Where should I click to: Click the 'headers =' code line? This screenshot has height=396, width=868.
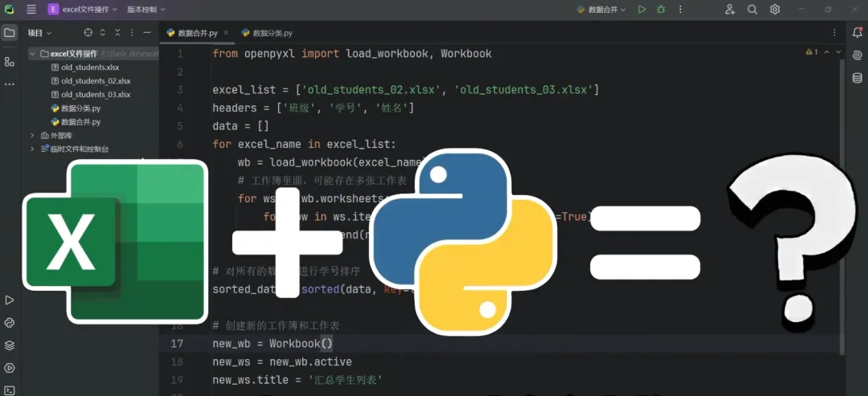[x=313, y=108]
